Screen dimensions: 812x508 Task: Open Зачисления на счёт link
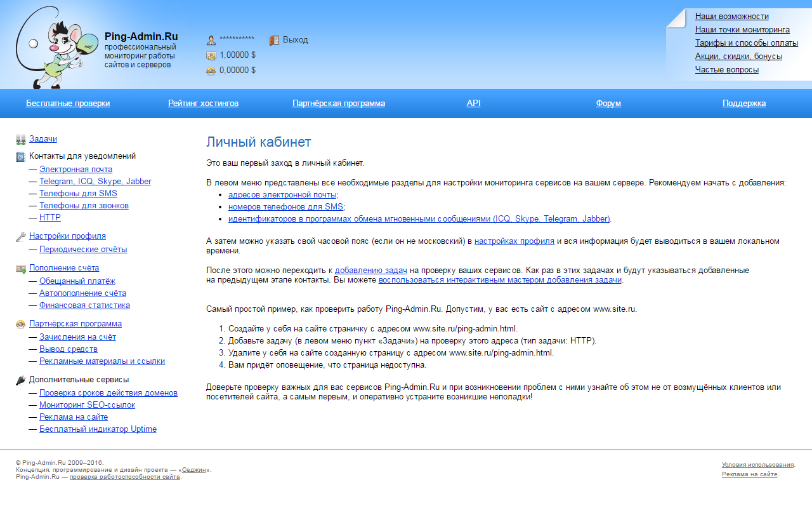(77, 337)
